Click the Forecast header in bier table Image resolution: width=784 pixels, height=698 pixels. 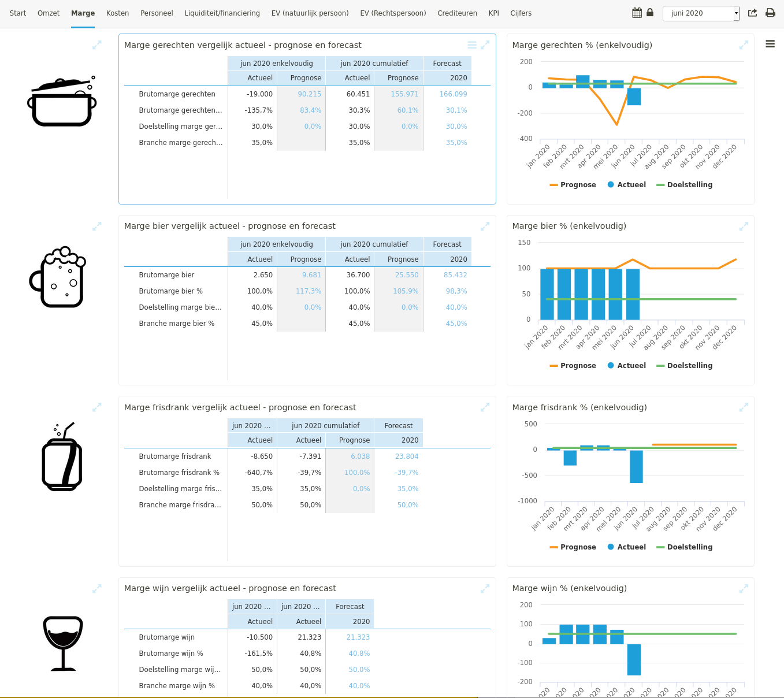coord(447,244)
